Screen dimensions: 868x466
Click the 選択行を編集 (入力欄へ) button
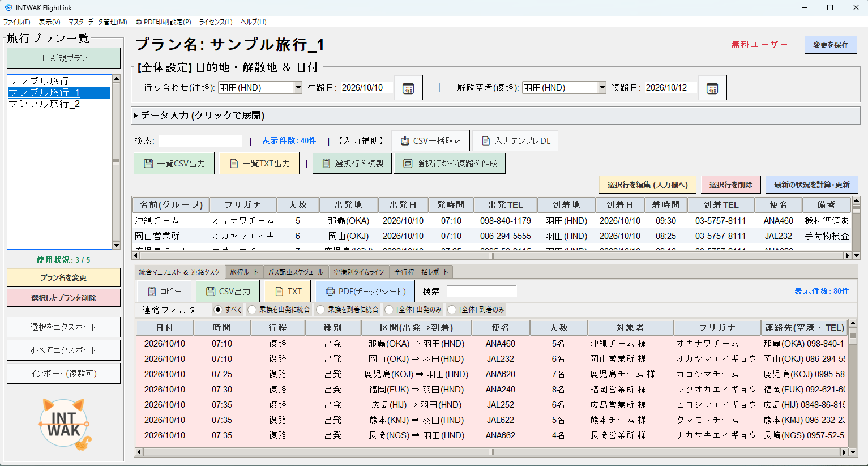648,185
